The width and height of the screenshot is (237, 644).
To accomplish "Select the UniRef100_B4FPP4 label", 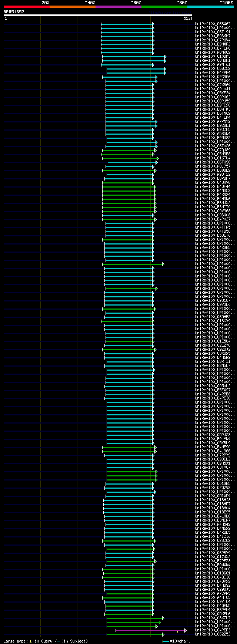I will point(213,73).
